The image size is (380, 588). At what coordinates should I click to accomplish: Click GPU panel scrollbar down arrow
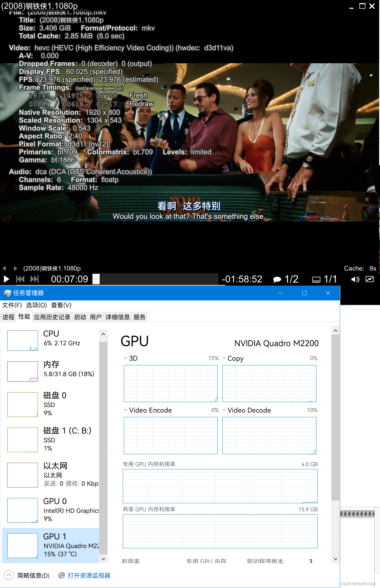point(335,559)
